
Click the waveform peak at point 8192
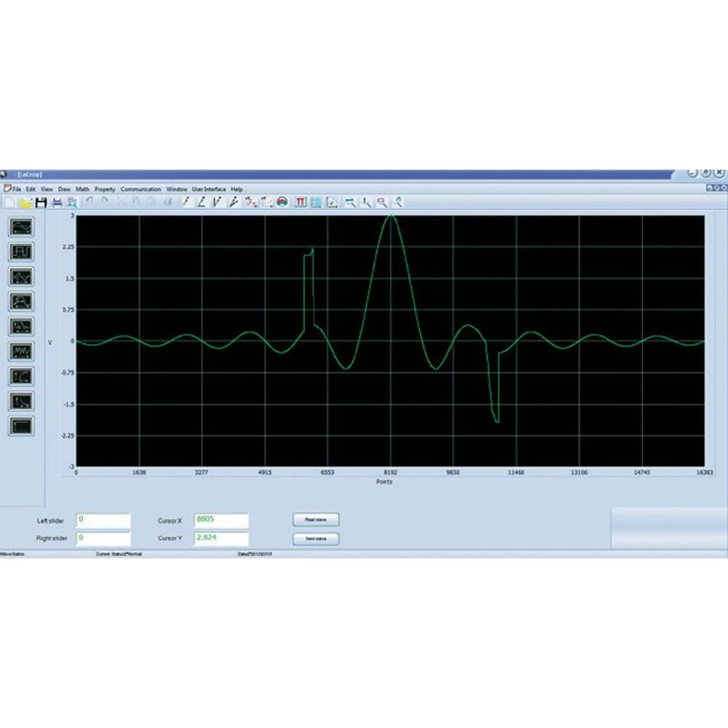click(x=391, y=216)
